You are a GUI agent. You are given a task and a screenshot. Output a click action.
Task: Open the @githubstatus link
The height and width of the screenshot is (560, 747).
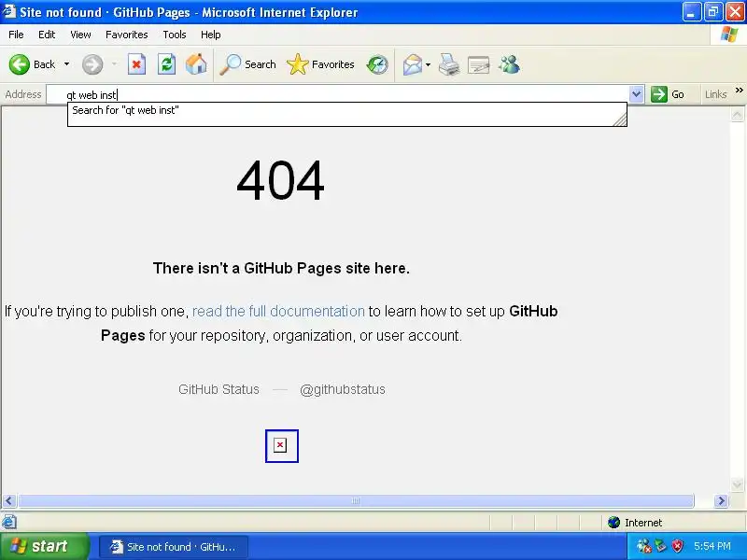343,389
